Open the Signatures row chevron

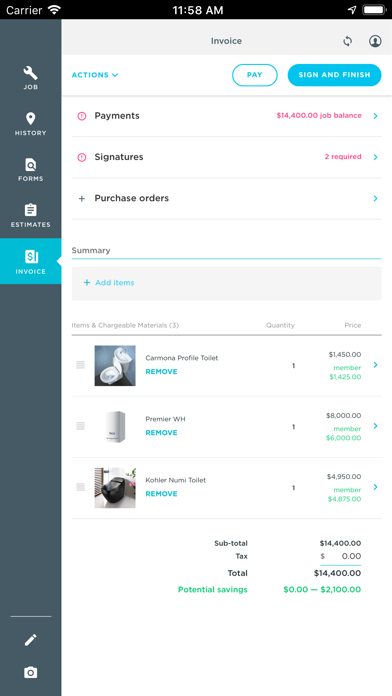pos(376,157)
